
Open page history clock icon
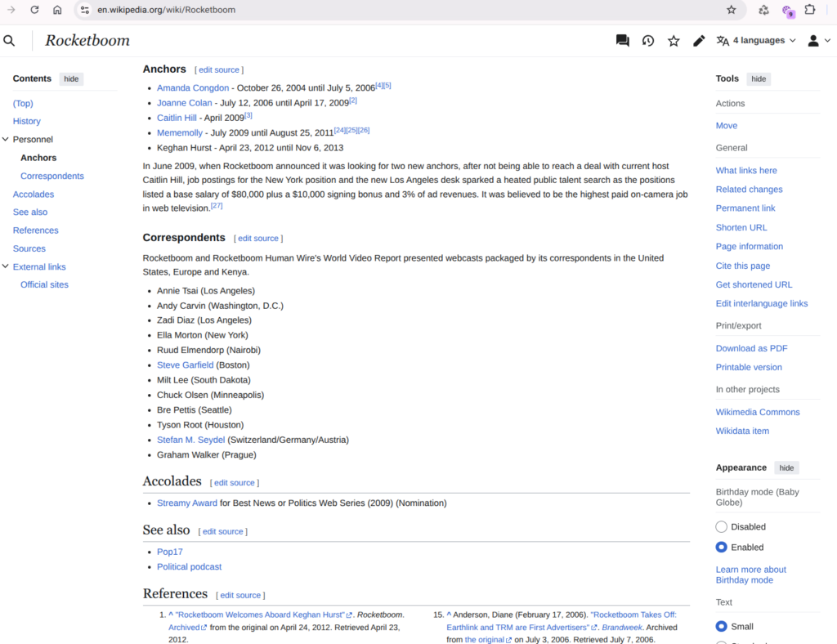pyautogui.click(x=648, y=41)
